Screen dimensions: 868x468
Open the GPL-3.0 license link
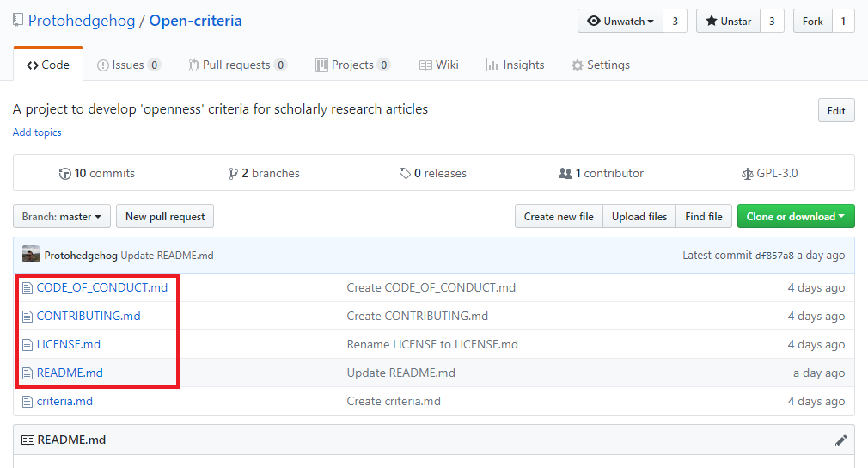tap(769, 174)
